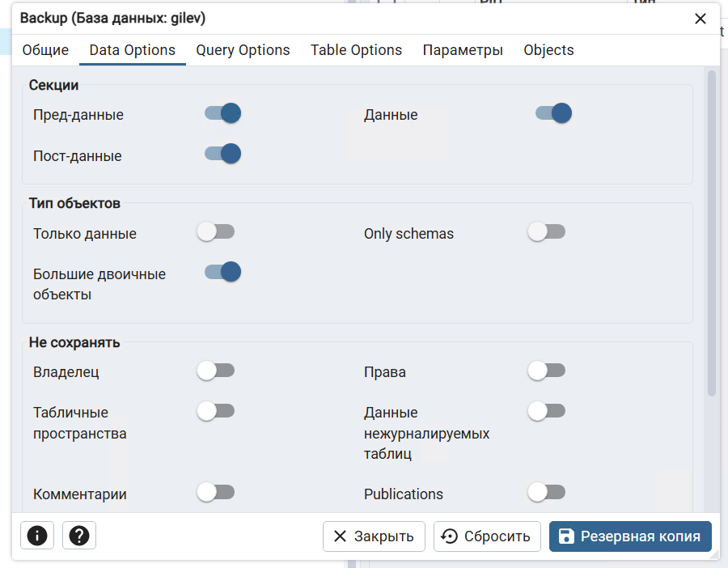728x568 pixels.
Task: Toggle the Пост-данные switch
Action: (222, 154)
